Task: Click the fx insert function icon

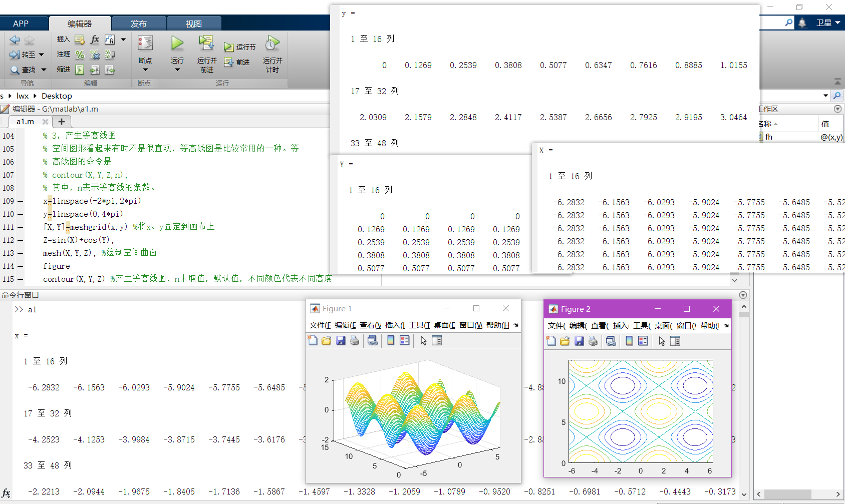Action: point(95,39)
